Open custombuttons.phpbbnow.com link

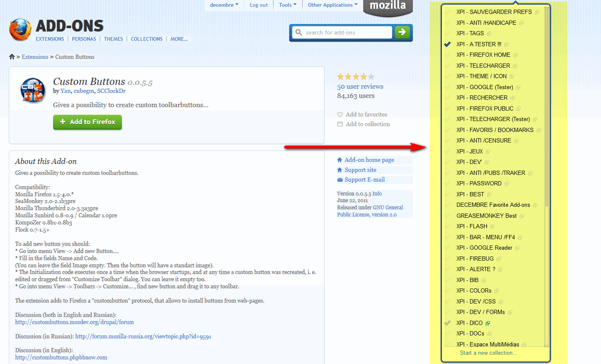pos(61,358)
